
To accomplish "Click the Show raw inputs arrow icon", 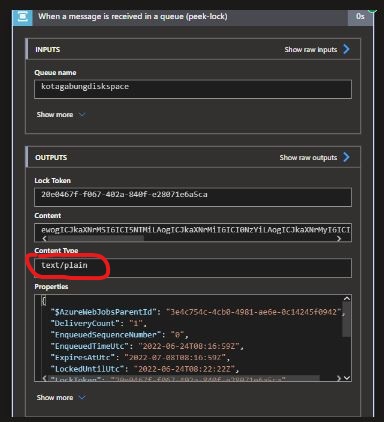I will (346, 49).
